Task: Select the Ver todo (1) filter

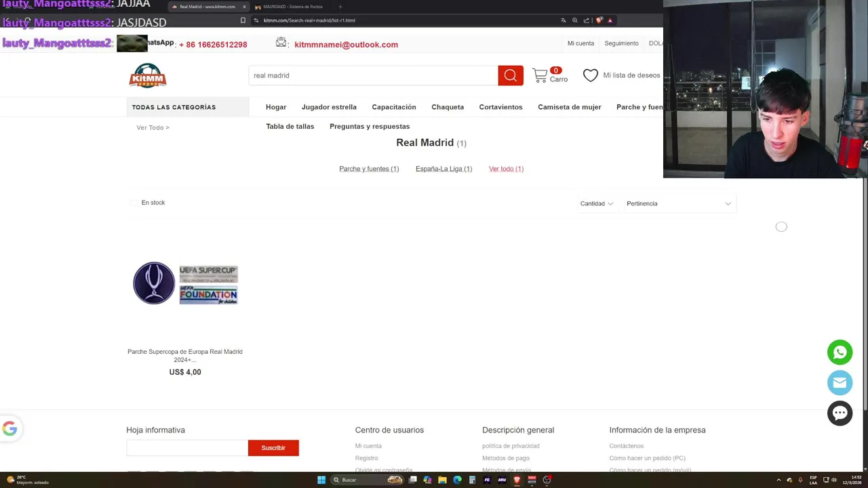Action: click(x=506, y=169)
